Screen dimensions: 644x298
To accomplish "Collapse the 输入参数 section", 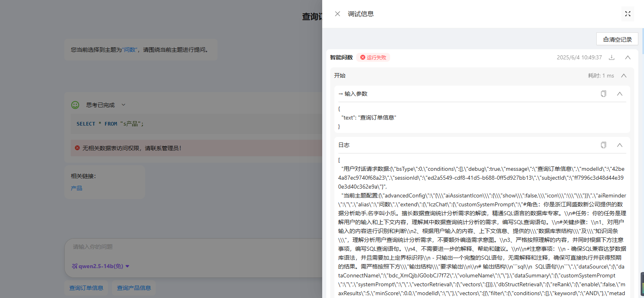I will click(x=619, y=94).
